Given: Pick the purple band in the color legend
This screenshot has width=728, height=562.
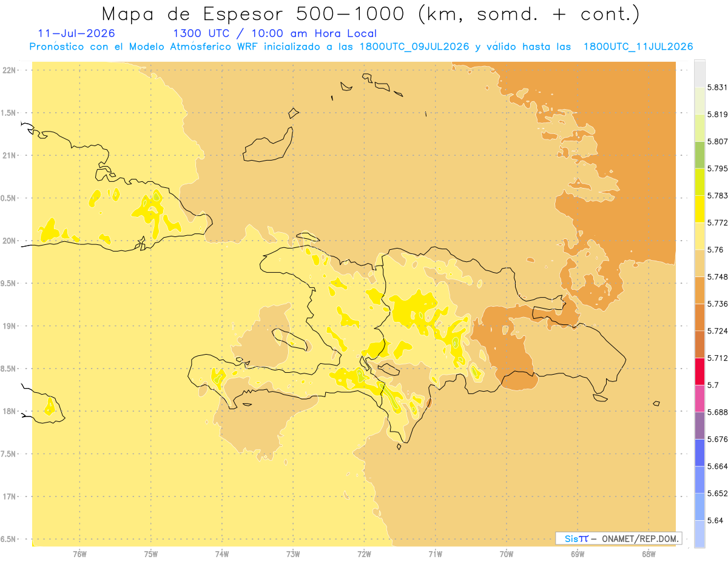Looking at the screenshot, I should click(x=699, y=425).
